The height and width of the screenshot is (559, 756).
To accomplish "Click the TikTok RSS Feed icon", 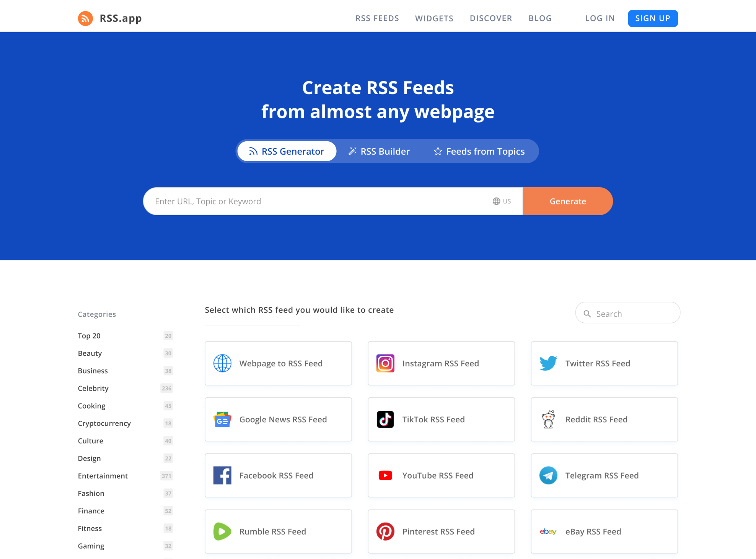I will (x=385, y=419).
